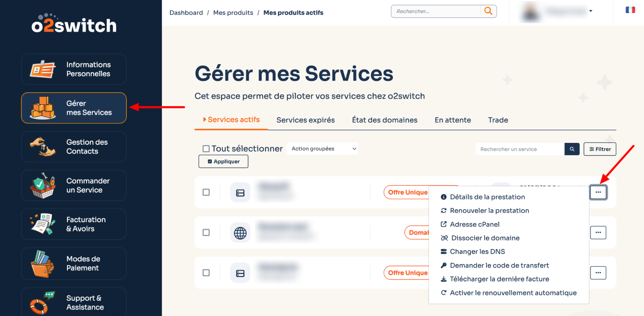Screen dimensions: 644x316
Task: Open the actions menu on the second service row
Action: (598, 232)
